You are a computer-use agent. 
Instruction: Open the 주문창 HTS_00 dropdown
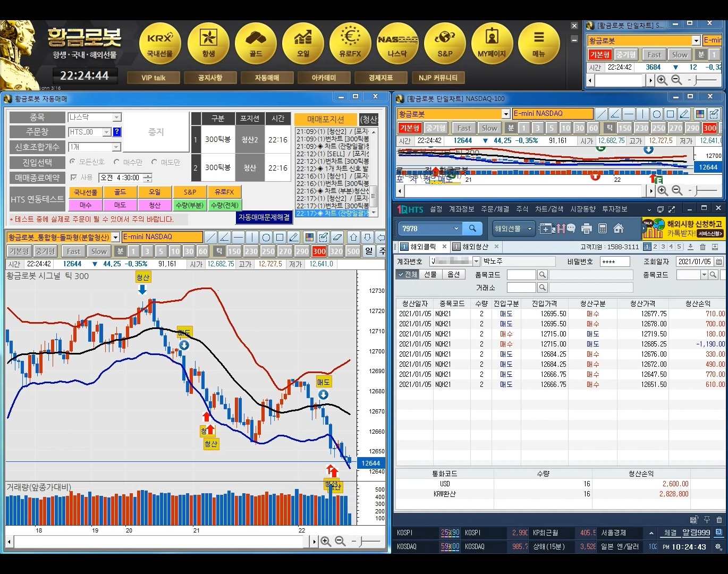tap(106, 132)
